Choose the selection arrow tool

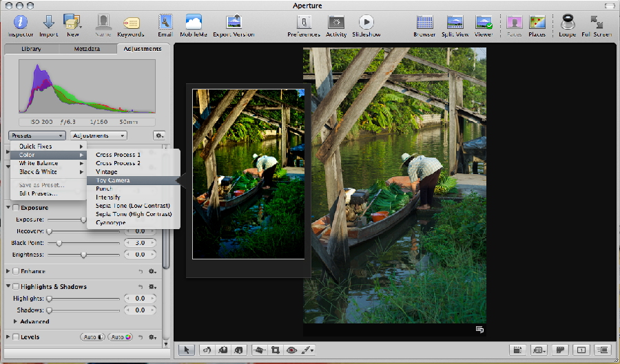pos(187,350)
